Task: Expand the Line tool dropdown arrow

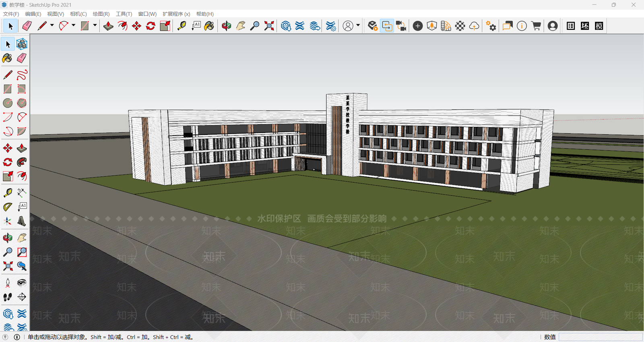Action: pos(52,25)
